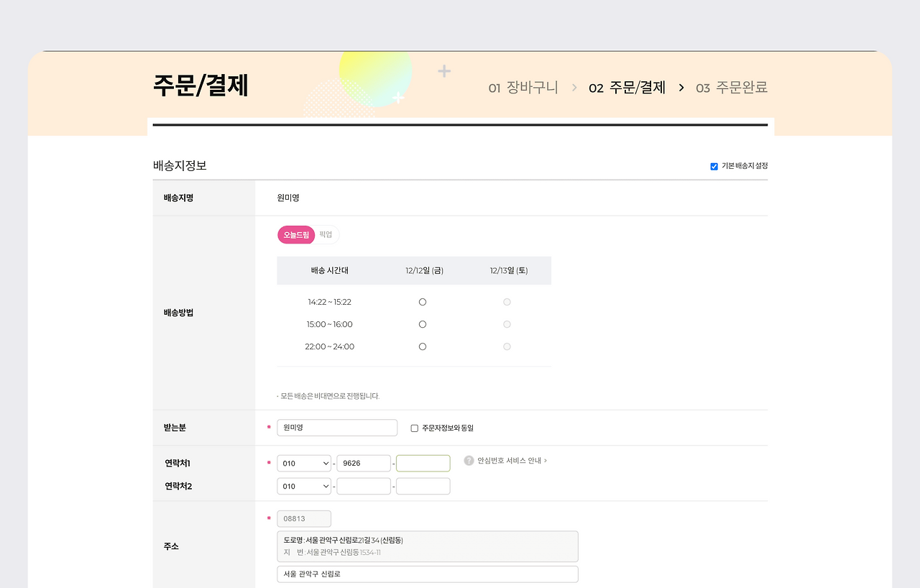Click the 주소 row label
Viewport: 920px width, 588px height.
pyautogui.click(x=171, y=546)
